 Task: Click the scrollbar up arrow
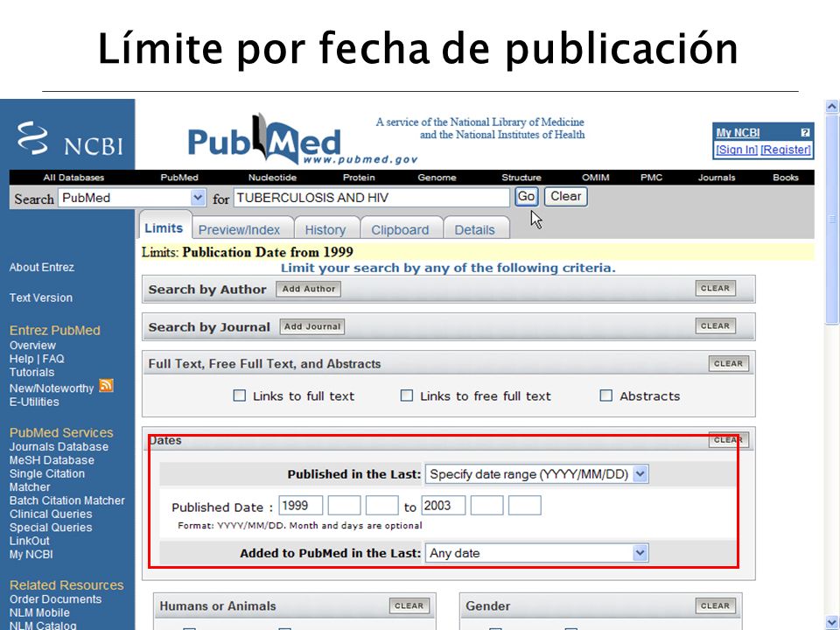pyautogui.click(x=832, y=106)
